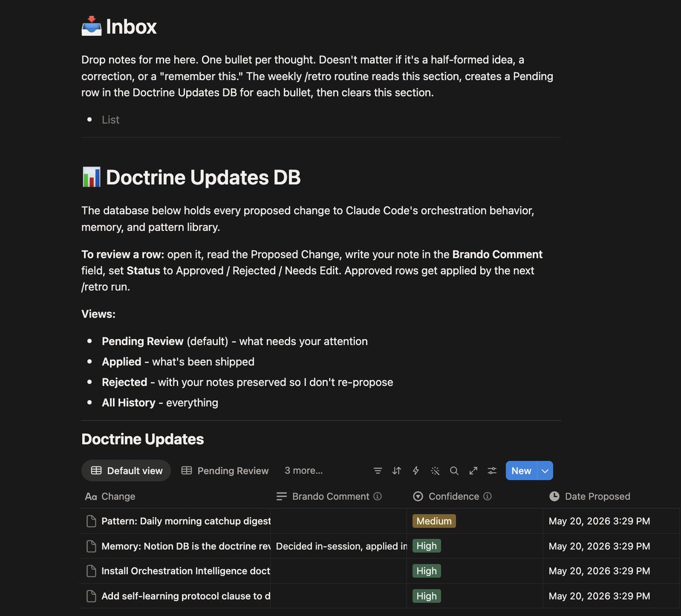
Task: Click the text lines icon in Brando Comment header
Action: coord(281,496)
